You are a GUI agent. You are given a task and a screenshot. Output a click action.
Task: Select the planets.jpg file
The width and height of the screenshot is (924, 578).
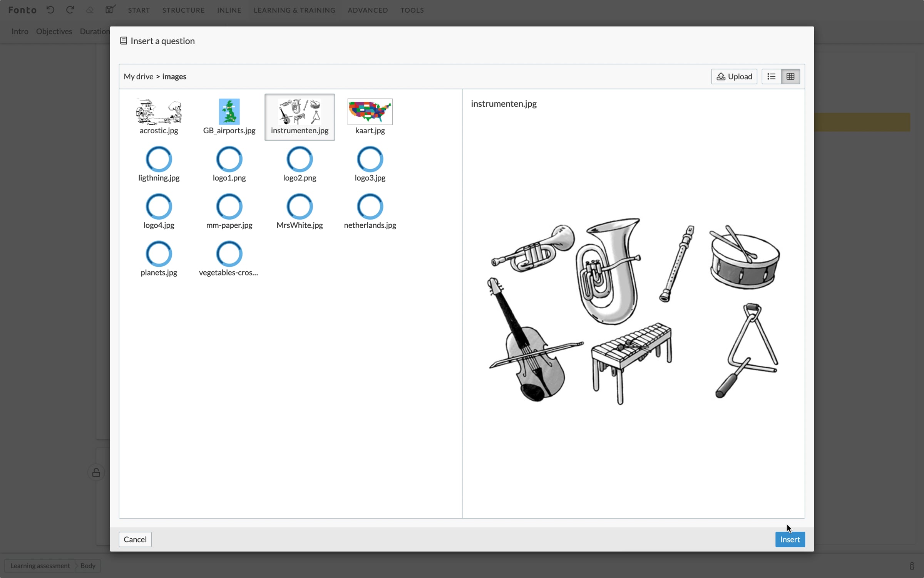pos(159,259)
